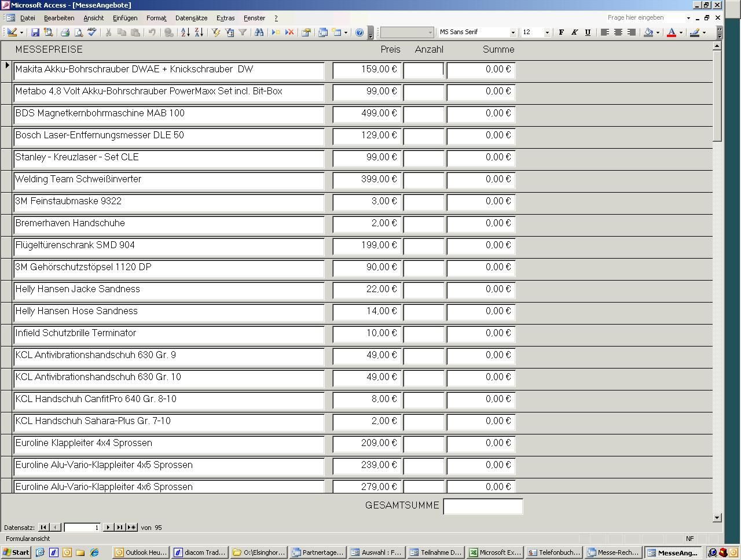This screenshot has width=741, height=560.
Task: Expand the New Object dropdown arrow
Action: tap(346, 32)
